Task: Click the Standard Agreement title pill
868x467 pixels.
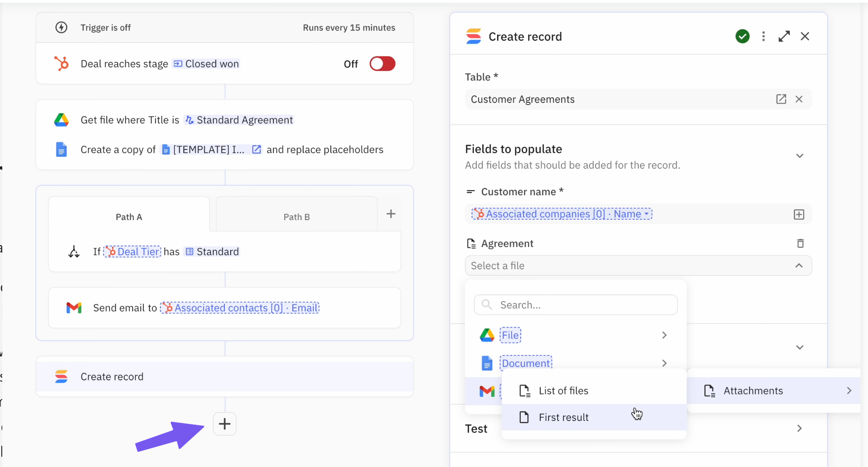Action: tap(239, 120)
